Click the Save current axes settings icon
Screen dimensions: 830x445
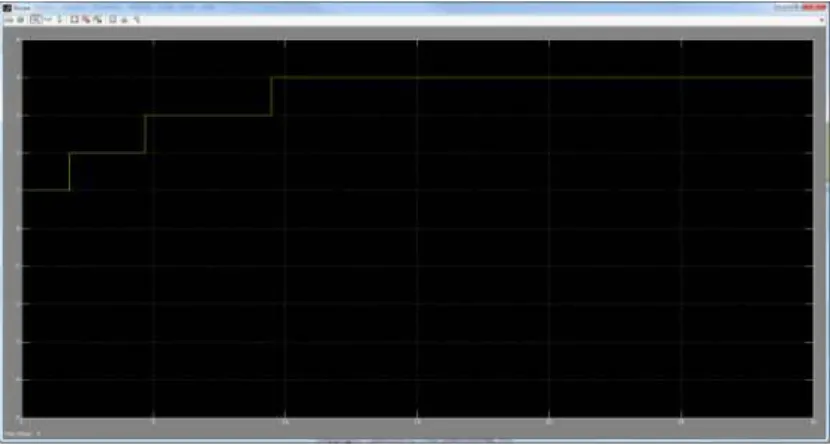(86, 20)
